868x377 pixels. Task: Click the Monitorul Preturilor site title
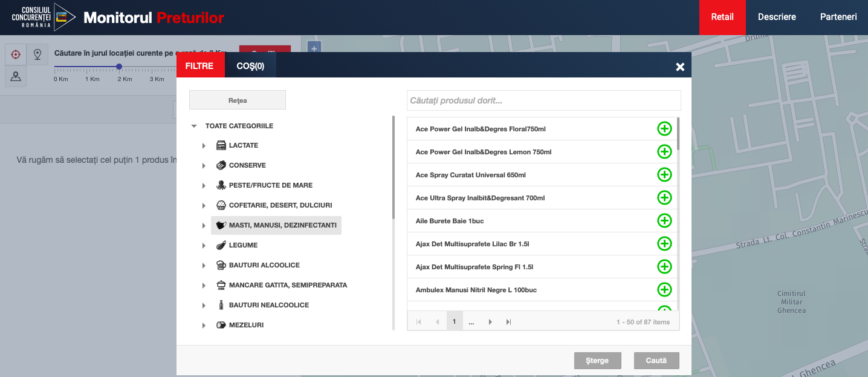point(154,18)
